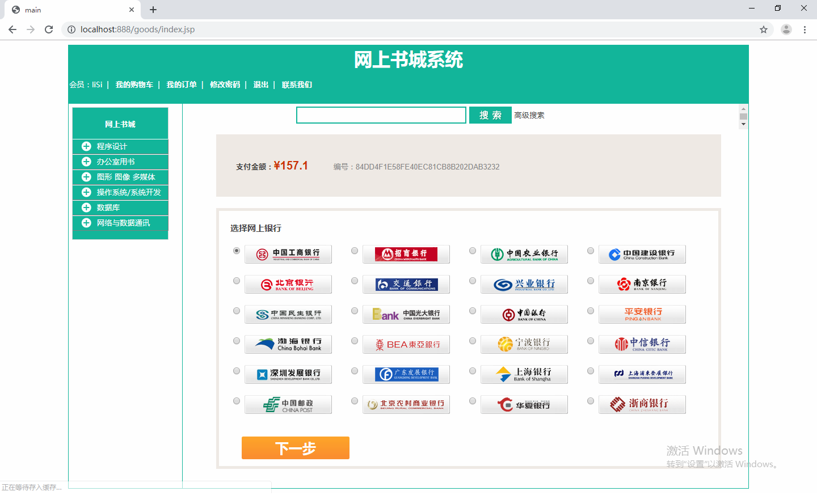Image resolution: width=817 pixels, height=504 pixels.
Task: Select the China Merchants Bank radio button
Action: pos(355,251)
